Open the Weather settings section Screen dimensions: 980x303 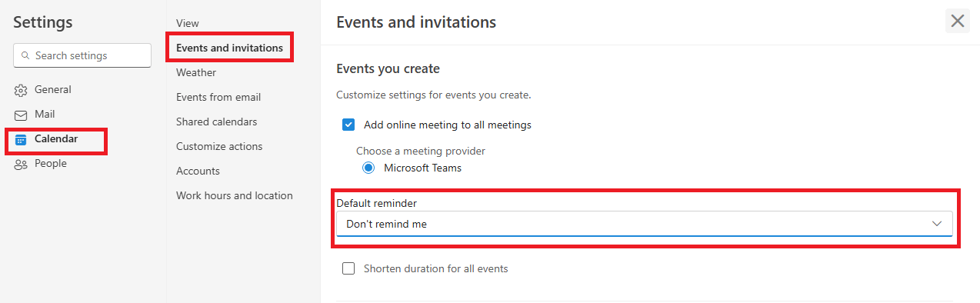196,72
